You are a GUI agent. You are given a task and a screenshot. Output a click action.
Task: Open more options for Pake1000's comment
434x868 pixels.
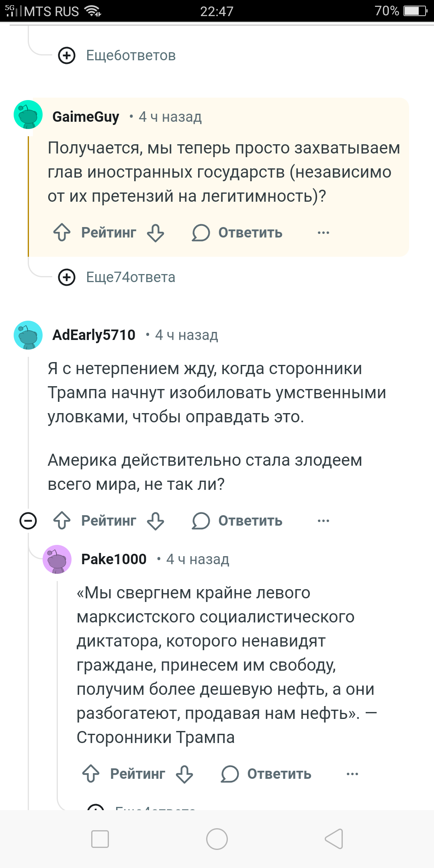(x=352, y=774)
